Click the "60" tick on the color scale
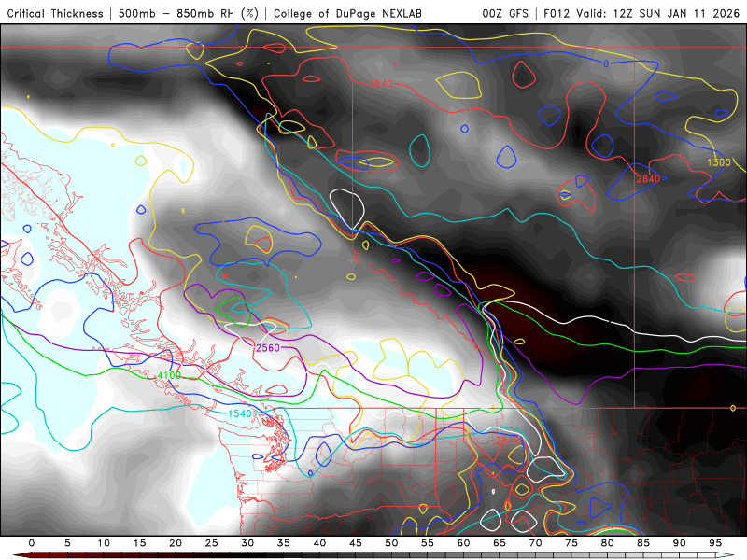This screenshot has height=560, width=747. 463,543
